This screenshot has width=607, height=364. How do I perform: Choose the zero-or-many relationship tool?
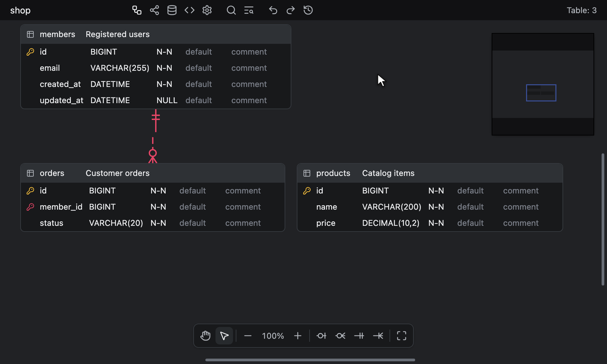[x=340, y=336]
